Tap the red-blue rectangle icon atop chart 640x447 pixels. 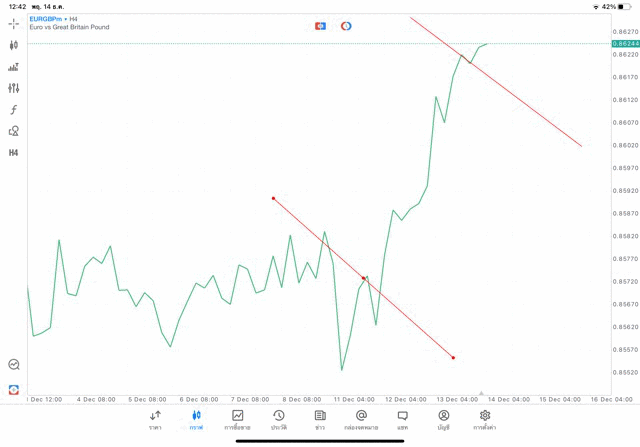(x=320, y=26)
